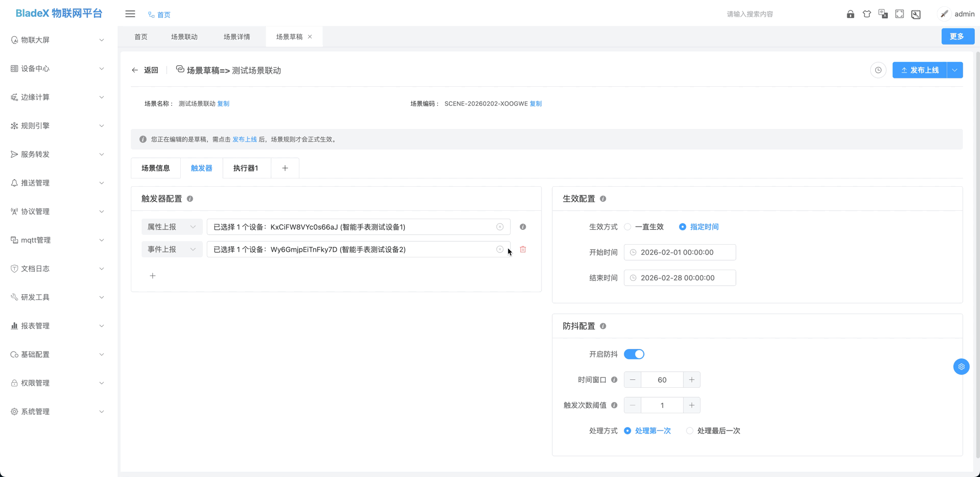Viewport: 980px width, 477px height.
Task: Click the 开始时间 date input field
Action: pos(680,252)
